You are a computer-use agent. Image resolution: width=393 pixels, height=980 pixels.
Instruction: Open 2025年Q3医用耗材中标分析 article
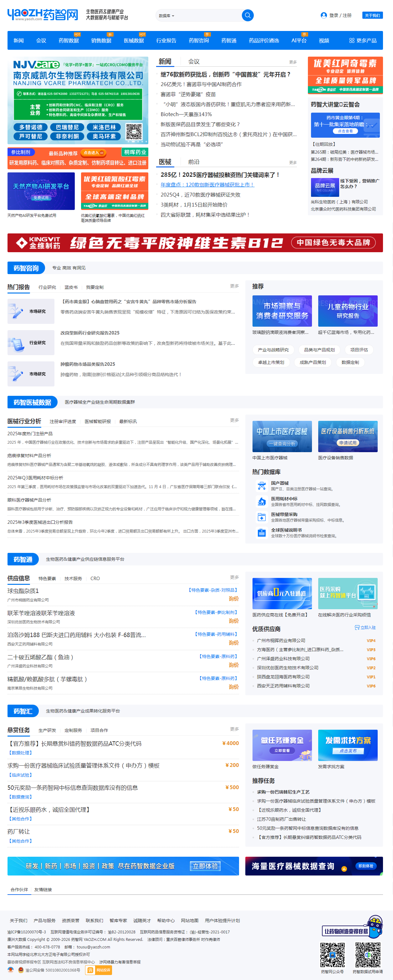(x=35, y=478)
